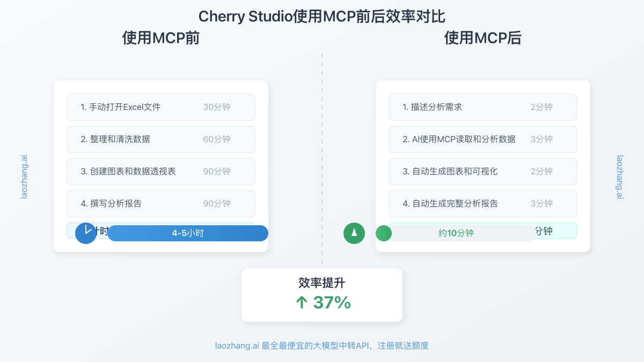Click the blue clock icon

(x=86, y=233)
